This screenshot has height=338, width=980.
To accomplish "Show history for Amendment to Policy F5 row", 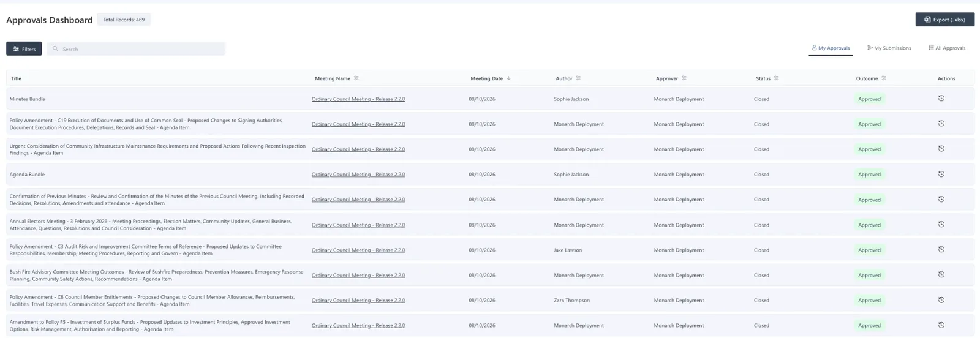I will (941, 325).
